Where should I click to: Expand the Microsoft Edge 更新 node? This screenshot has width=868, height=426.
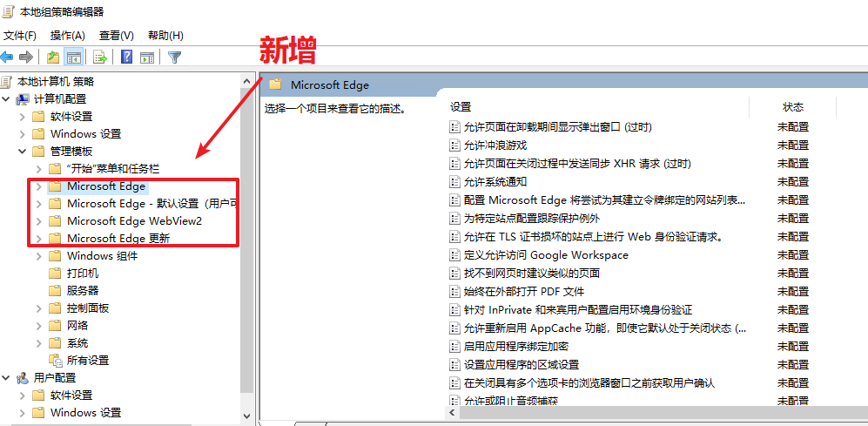point(39,239)
